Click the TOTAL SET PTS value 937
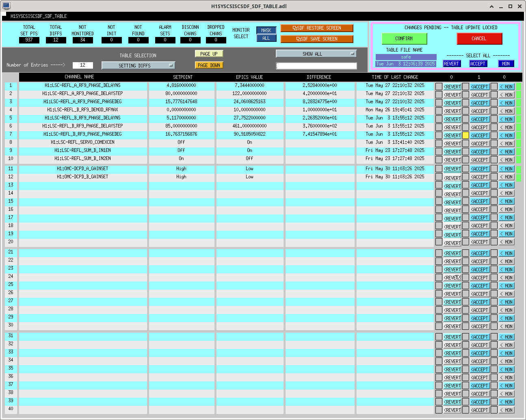Viewport: 526px width, 420px height. coord(29,40)
